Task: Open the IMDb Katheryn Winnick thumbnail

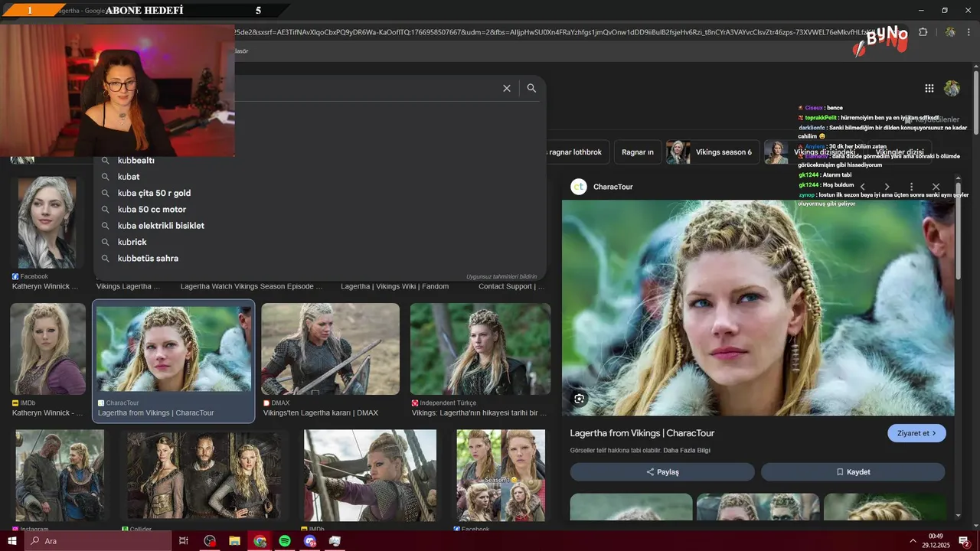Action: click(x=47, y=349)
